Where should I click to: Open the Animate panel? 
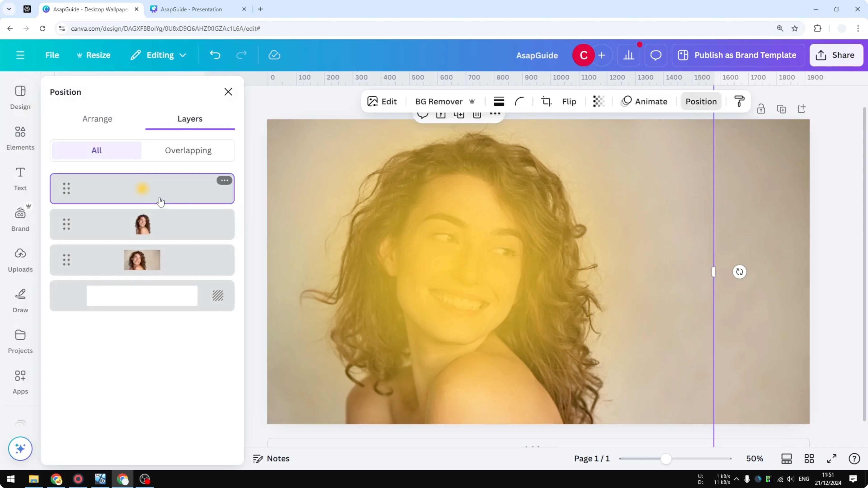(x=644, y=101)
